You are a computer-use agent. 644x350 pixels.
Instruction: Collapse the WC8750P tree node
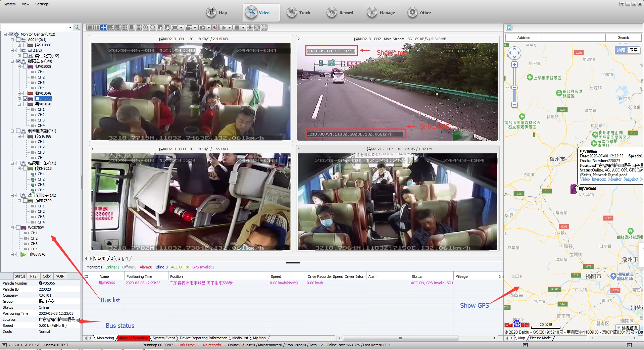tap(12, 228)
